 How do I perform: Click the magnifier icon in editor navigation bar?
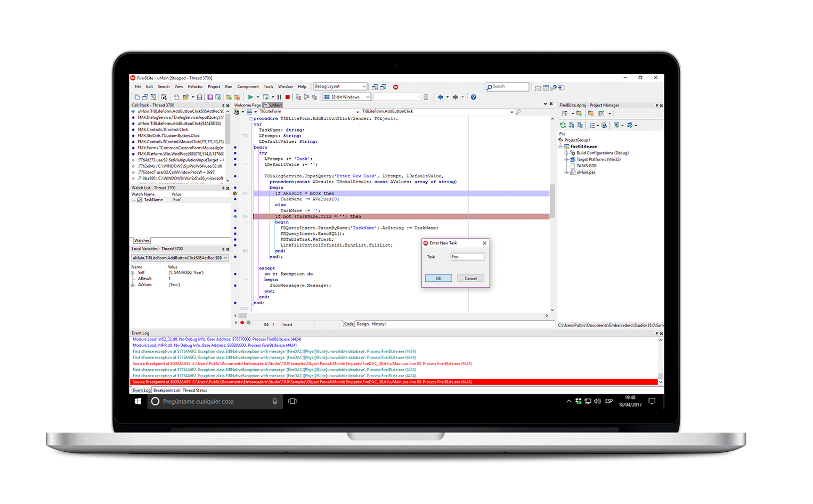click(x=518, y=112)
